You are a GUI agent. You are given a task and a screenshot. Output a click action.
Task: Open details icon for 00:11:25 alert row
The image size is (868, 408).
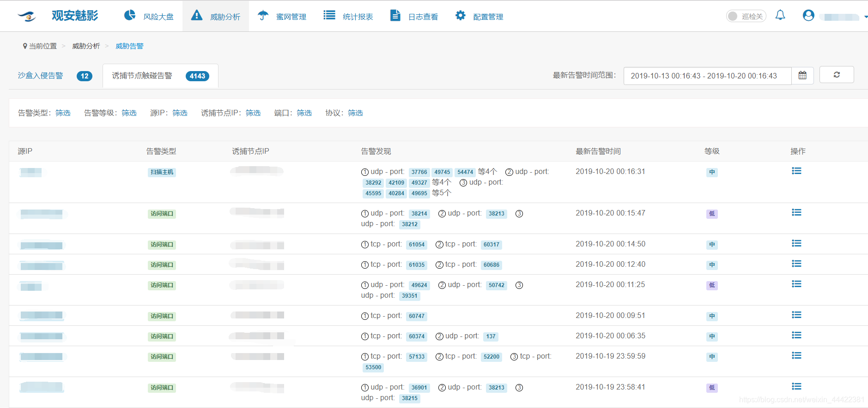[x=796, y=284]
